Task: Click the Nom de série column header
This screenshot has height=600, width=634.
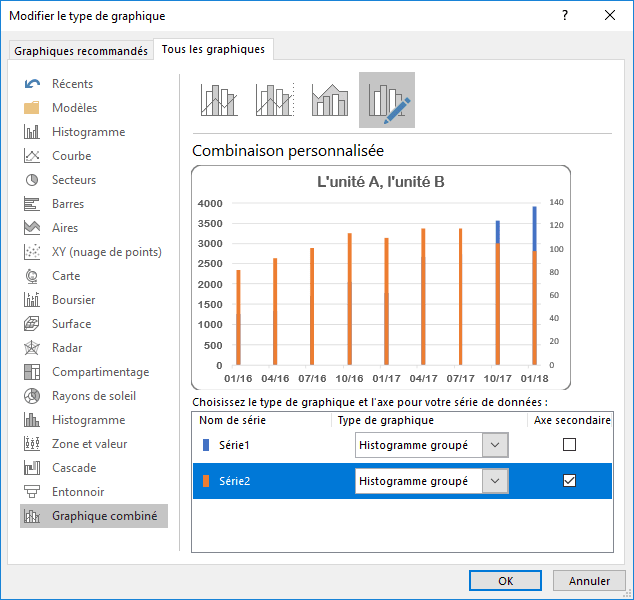Action: coord(232,420)
